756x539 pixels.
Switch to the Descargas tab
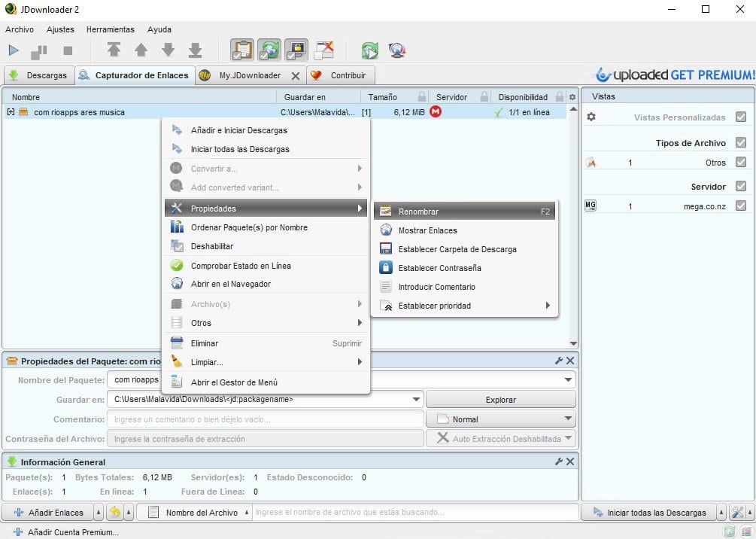39,75
